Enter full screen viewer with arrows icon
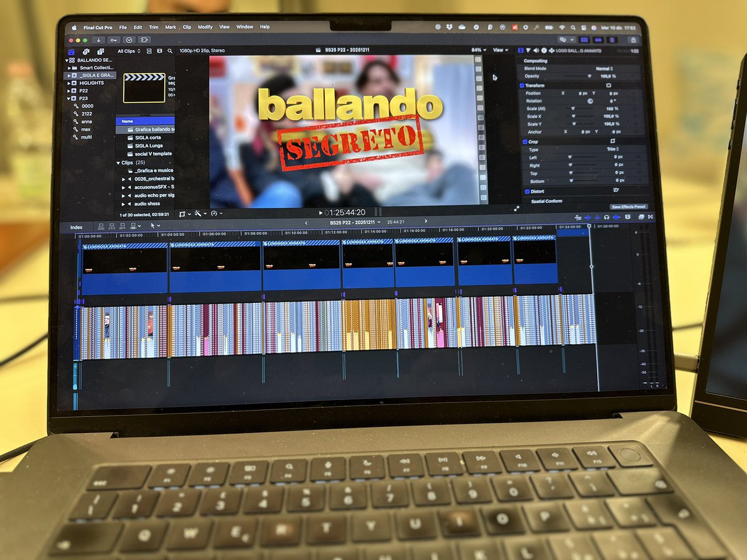747x560 pixels. 517,208
